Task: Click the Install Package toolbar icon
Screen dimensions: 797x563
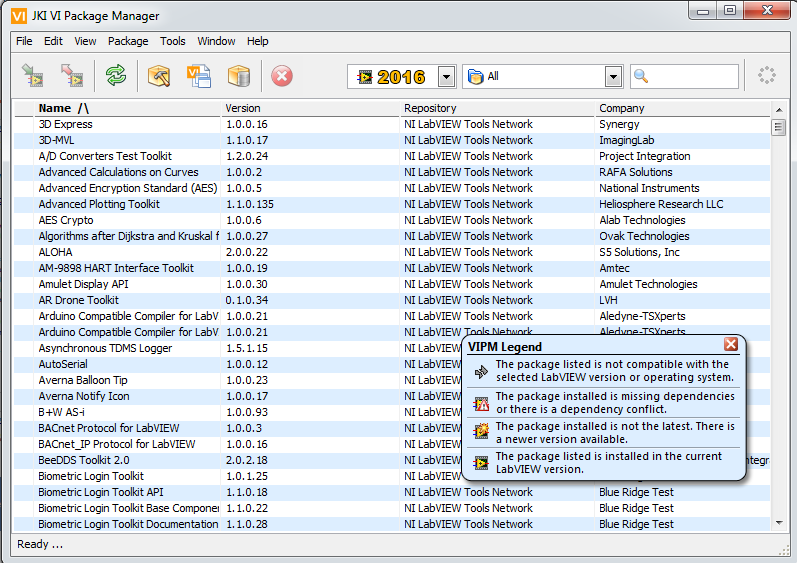Action: (x=33, y=76)
